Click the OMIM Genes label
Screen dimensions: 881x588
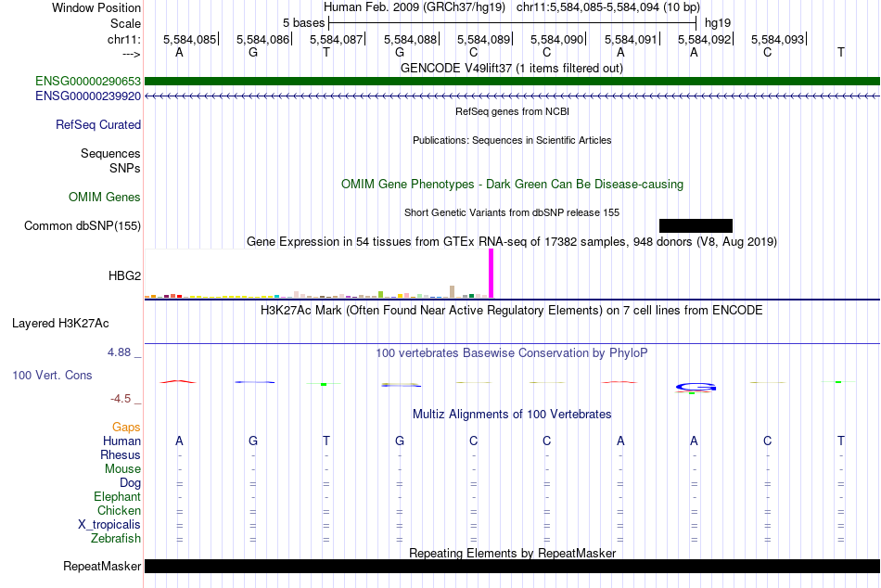pyautogui.click(x=105, y=197)
